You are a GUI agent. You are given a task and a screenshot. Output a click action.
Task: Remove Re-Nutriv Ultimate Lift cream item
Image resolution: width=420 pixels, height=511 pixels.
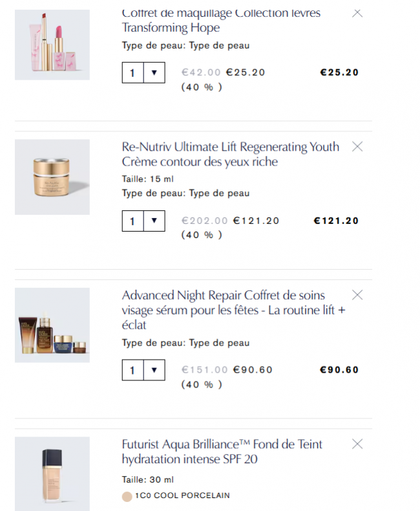pos(357,147)
